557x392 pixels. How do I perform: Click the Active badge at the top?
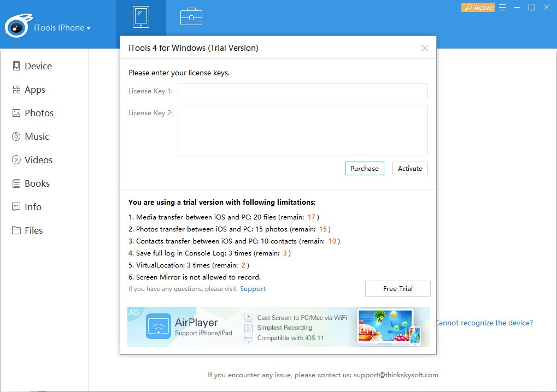point(477,7)
